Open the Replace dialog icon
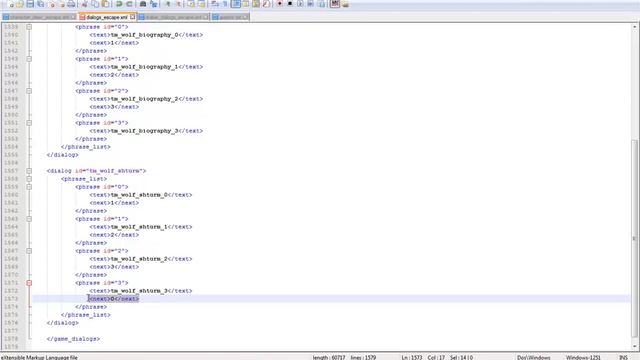 [x=153, y=4]
